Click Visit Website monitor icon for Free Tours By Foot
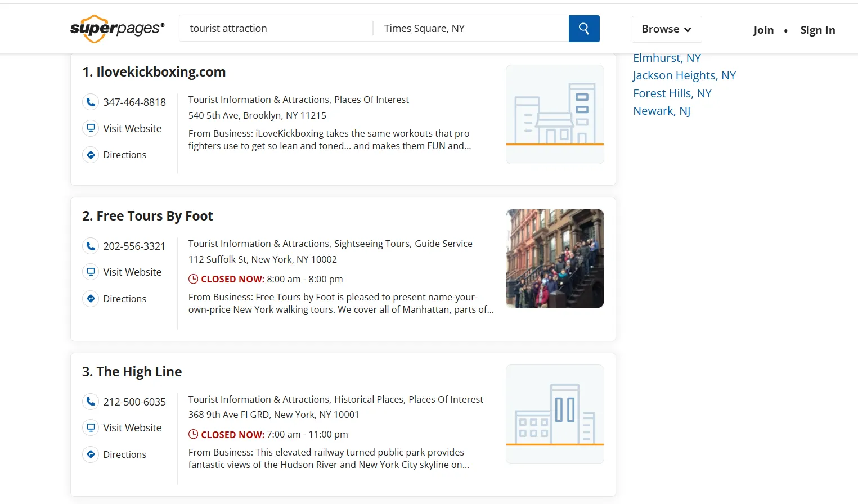The height and width of the screenshot is (504, 858). [x=91, y=272]
